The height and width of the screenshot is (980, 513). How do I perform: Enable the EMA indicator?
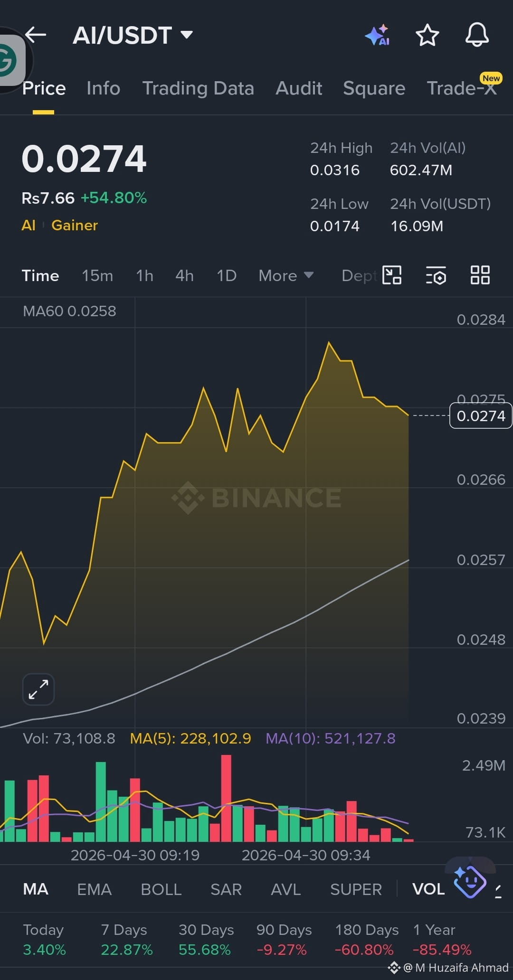pyautogui.click(x=95, y=889)
